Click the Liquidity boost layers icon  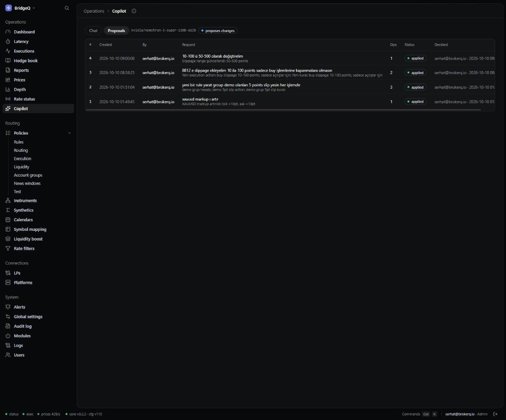[x=8, y=239]
